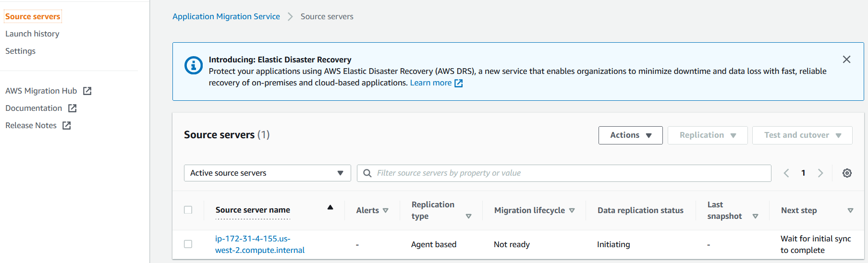Screen dimensions: 868x263
Task: Click the 'Agent based' replication type cell
Action: (434, 244)
